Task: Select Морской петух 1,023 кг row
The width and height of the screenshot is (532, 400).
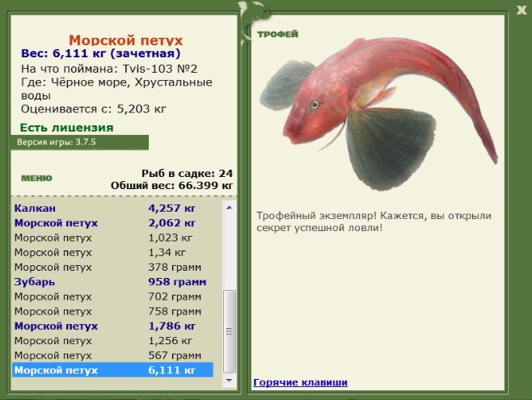Action: pos(112,238)
